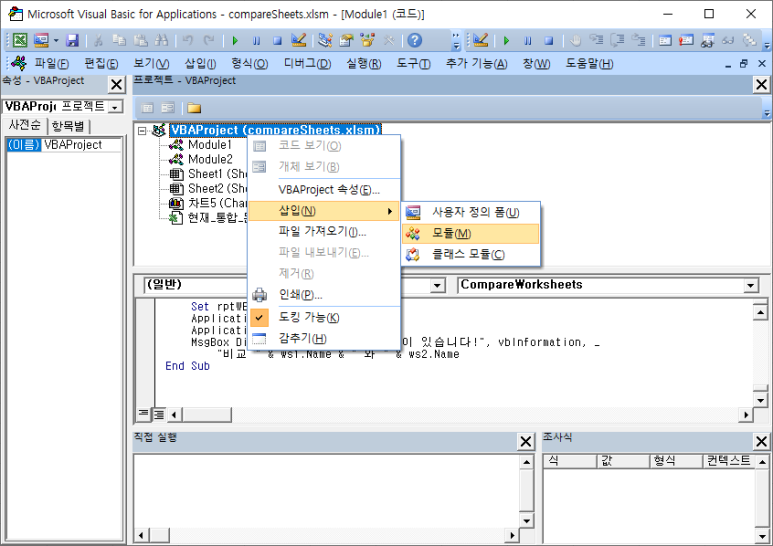Click the Find binoculars icon
This screenshot has width=773, height=546.
pyautogui.click(x=161, y=40)
